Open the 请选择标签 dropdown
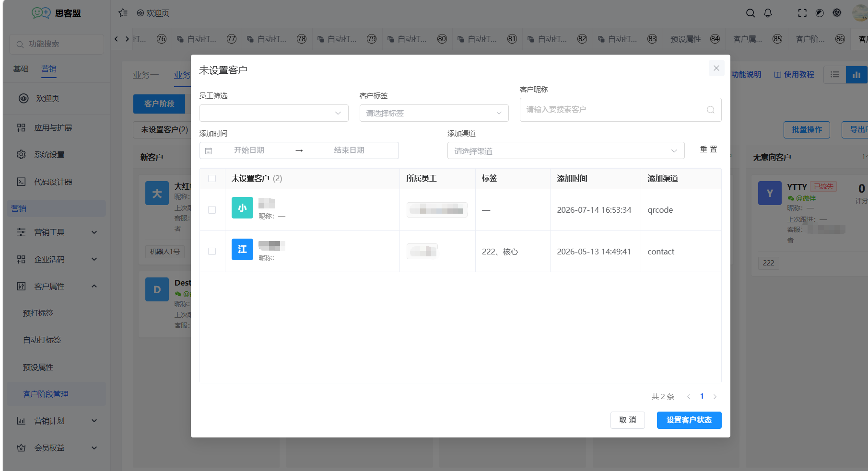This screenshot has width=868, height=471. tap(434, 113)
